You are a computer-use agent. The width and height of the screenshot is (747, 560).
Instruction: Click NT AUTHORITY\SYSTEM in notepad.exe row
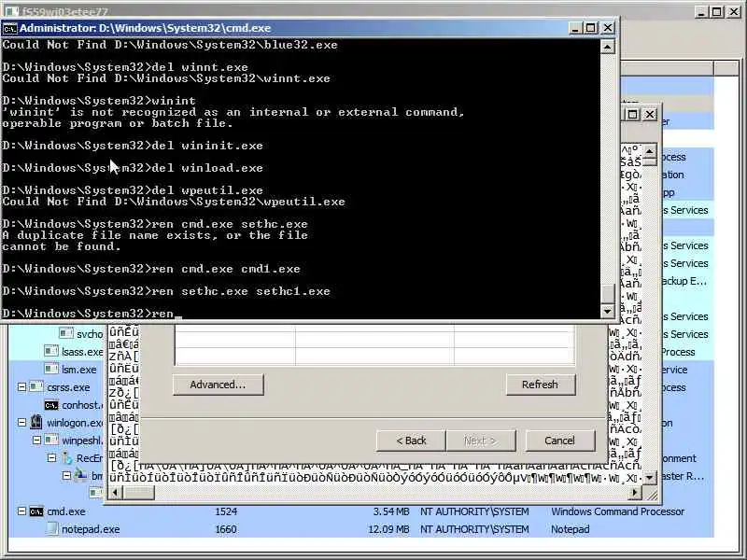[x=474, y=529]
